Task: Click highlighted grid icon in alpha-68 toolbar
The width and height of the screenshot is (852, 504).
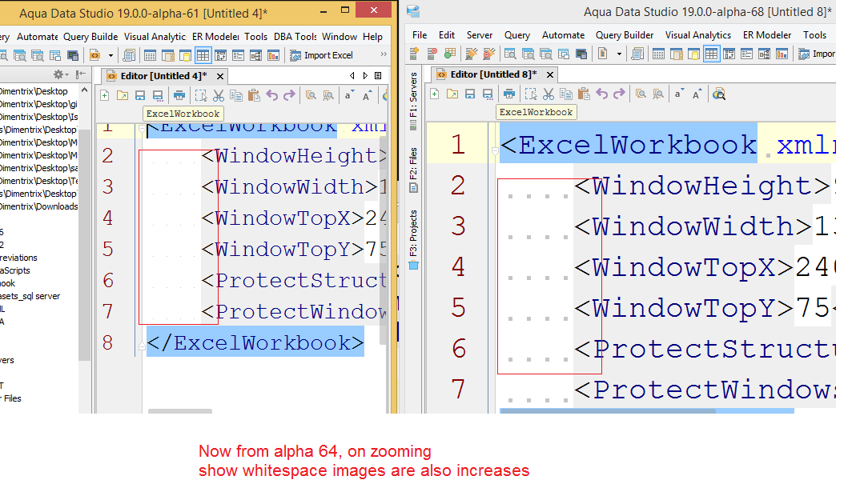Action: (711, 54)
